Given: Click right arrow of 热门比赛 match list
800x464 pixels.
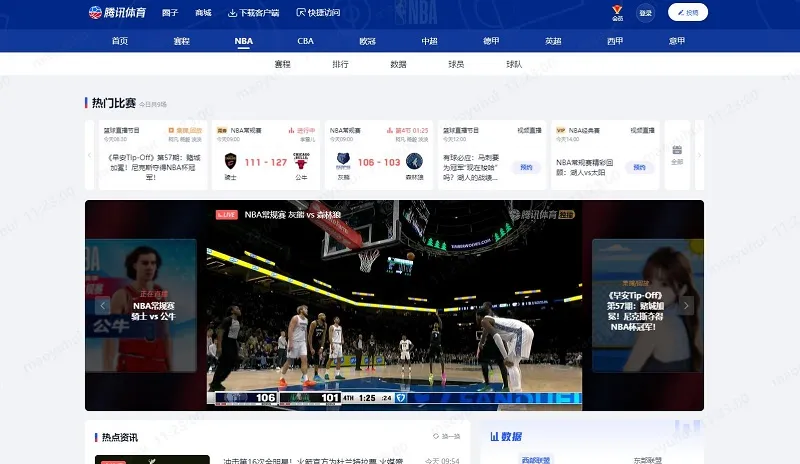Looking at the screenshot, I should click(699, 155).
